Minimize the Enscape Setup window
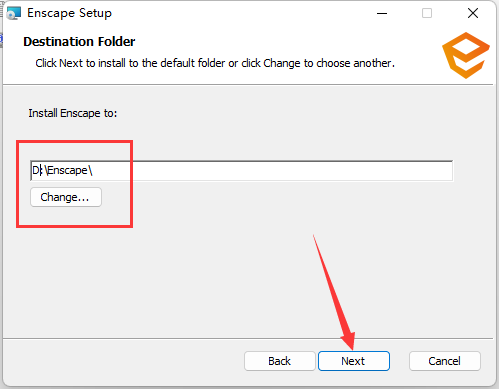The image size is (499, 389). click(x=382, y=13)
